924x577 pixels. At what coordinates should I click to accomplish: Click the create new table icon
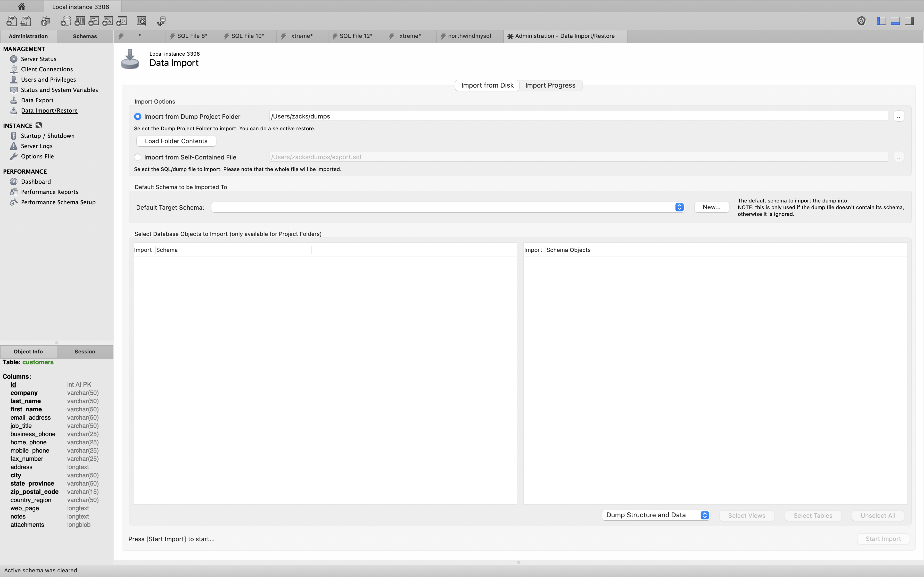click(x=80, y=21)
